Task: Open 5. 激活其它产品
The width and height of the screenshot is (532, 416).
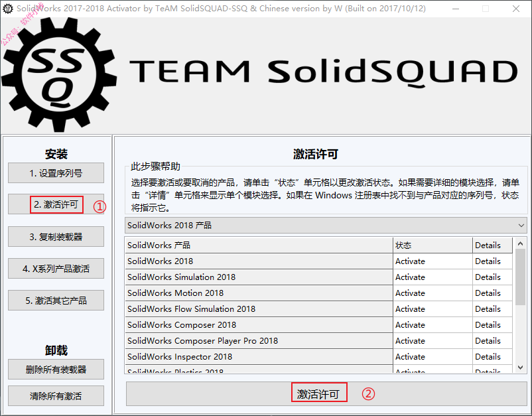Action: pyautogui.click(x=56, y=301)
